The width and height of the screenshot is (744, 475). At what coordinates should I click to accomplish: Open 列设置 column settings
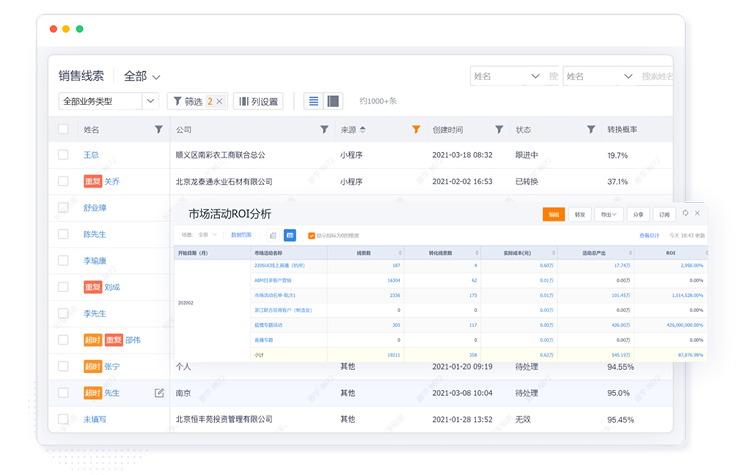pyautogui.click(x=259, y=102)
